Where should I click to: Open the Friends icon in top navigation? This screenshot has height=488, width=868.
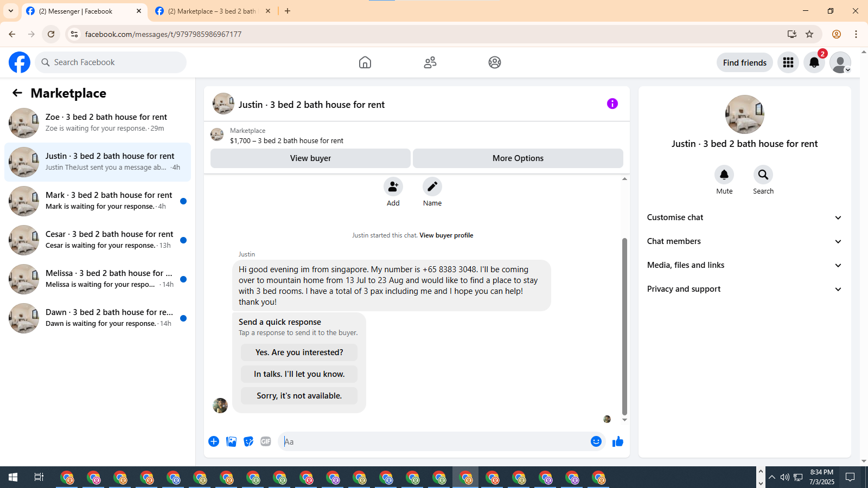(430, 62)
